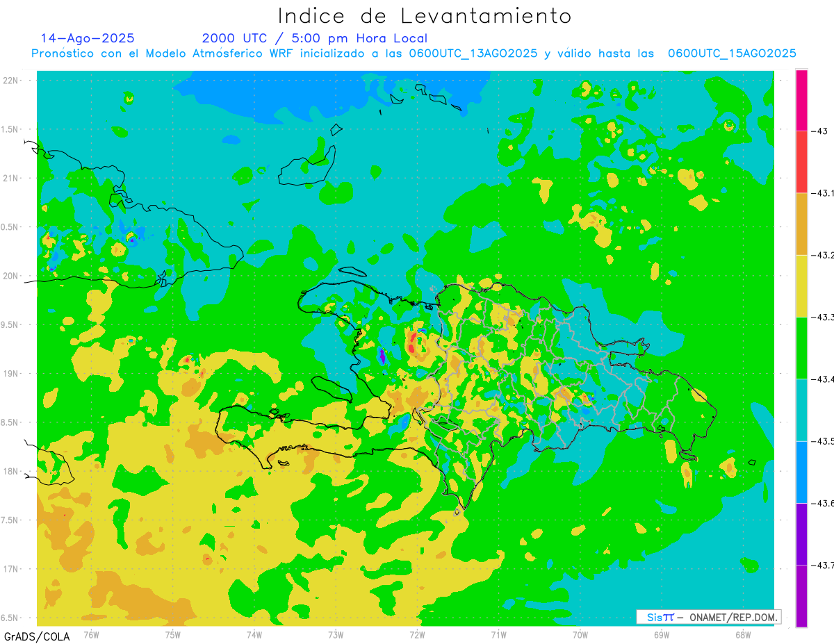Click the date label "14-Ago-2025"
The width and height of the screenshot is (834, 644).
(88, 38)
